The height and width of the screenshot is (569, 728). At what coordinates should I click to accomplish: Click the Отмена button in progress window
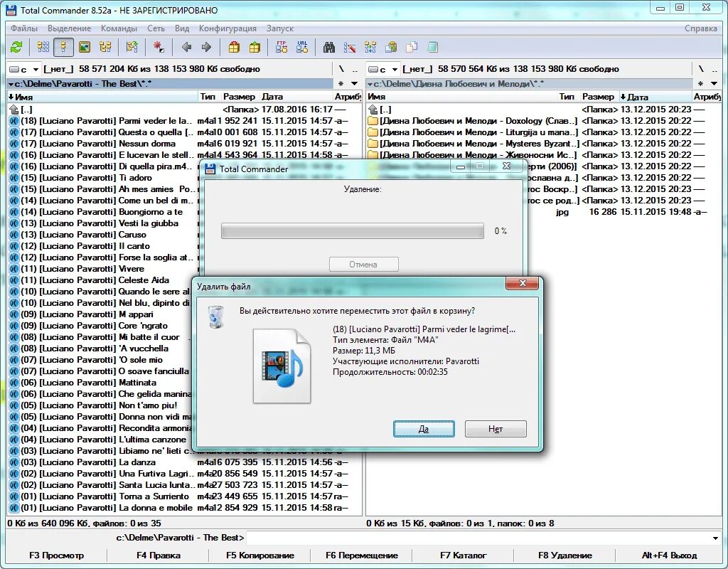click(363, 265)
